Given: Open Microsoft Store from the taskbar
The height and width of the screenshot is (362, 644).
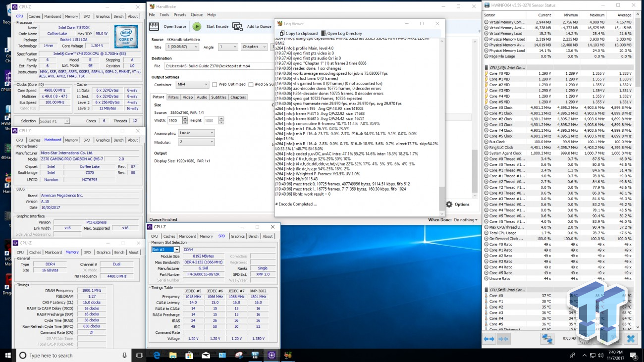Looking at the screenshot, I should (189, 355).
